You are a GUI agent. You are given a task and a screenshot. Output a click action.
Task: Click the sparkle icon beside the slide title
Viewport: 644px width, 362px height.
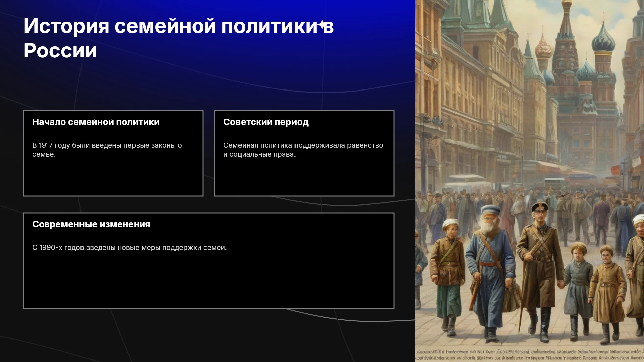(321, 25)
